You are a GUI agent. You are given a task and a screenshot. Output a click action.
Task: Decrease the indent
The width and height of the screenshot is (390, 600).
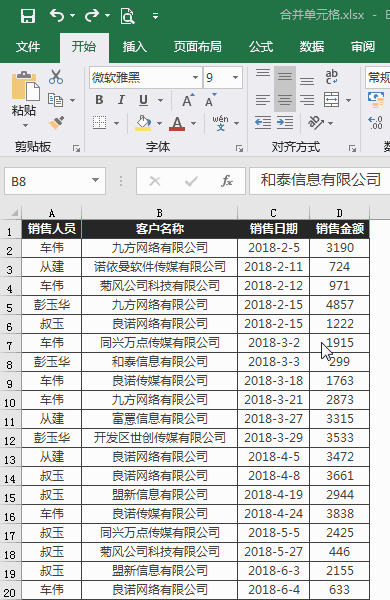tap(263, 123)
